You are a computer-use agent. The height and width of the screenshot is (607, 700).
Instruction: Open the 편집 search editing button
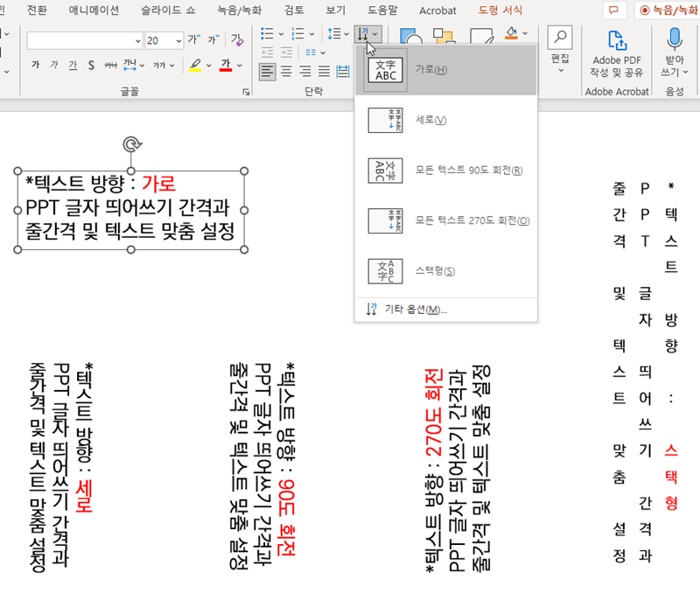560,49
